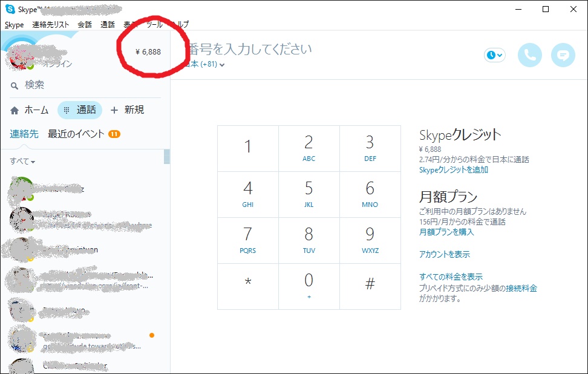Click the plus icon next to 新規
588x374 pixels.
pos(114,110)
